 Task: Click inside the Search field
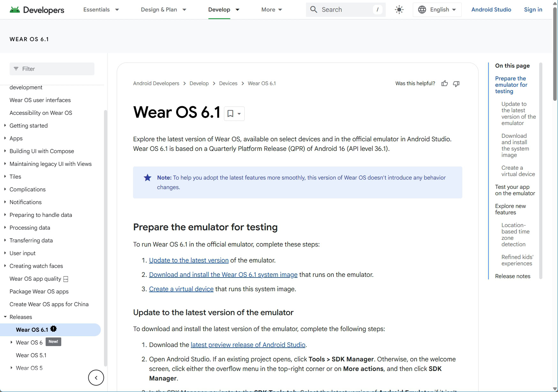[341, 10]
